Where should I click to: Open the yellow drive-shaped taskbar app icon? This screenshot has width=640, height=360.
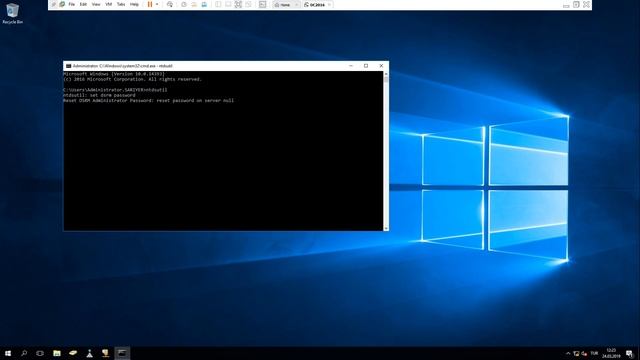[x=73, y=353]
